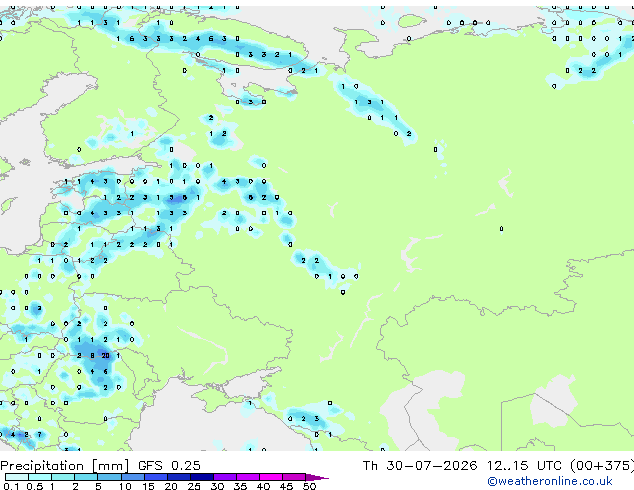Click the 1 to 2 mm legend swatch
The image size is (634, 490).
[63, 477]
